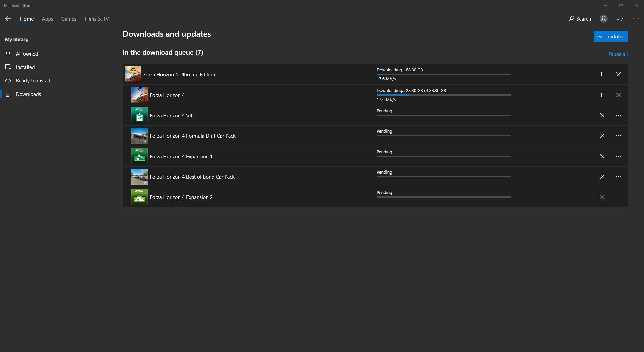Click the Forza Horizon 4 VIP icon
The image size is (644, 352).
pyautogui.click(x=140, y=115)
